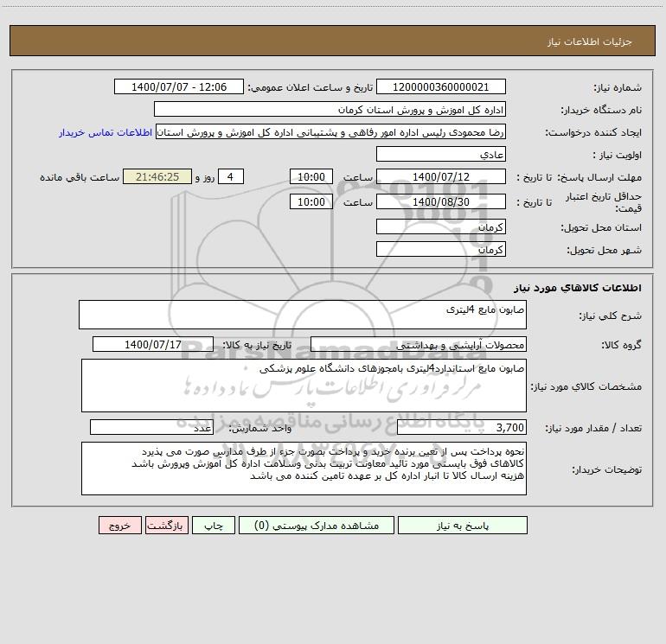Click the price validity date 1400/08/30
The width and height of the screenshot is (666, 644).
(441, 201)
